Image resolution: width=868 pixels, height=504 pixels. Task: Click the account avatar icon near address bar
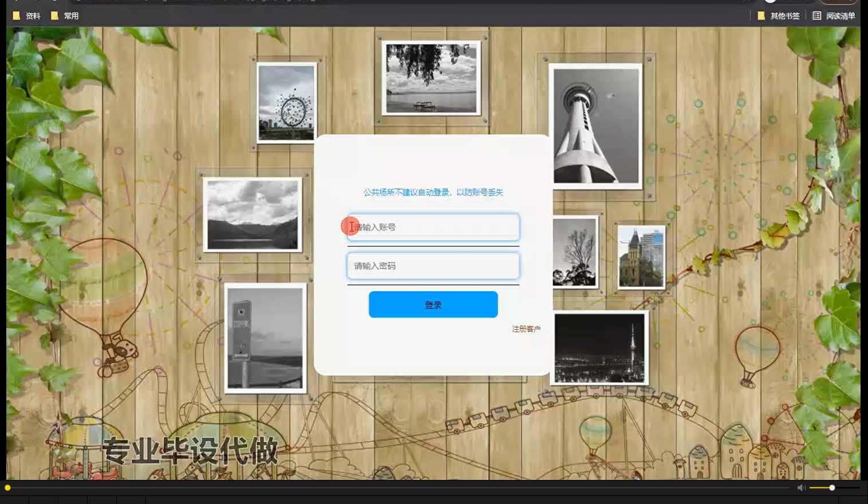click(770, 2)
